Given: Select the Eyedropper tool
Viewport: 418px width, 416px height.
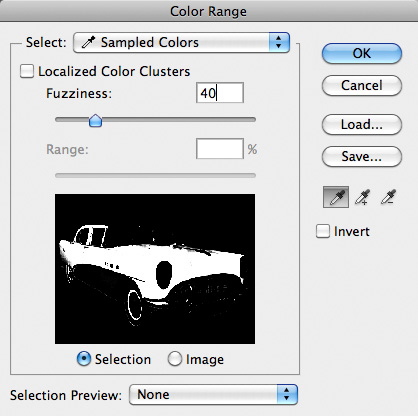Looking at the screenshot, I should (336, 197).
